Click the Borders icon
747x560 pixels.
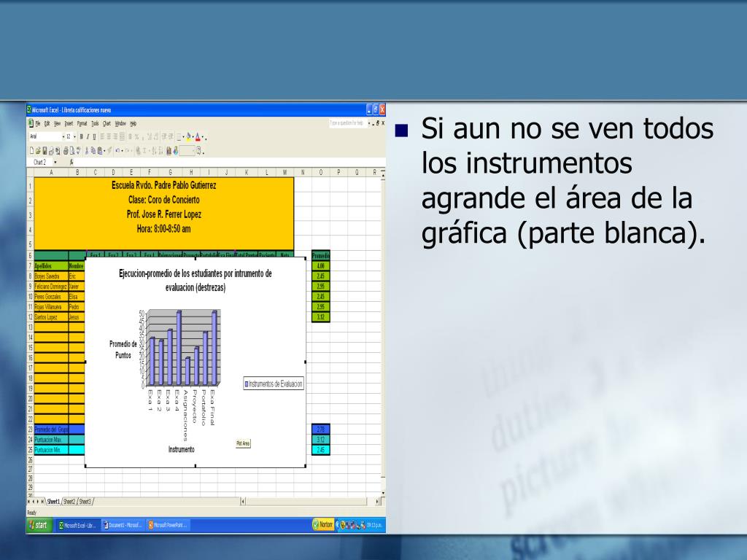tap(179, 136)
